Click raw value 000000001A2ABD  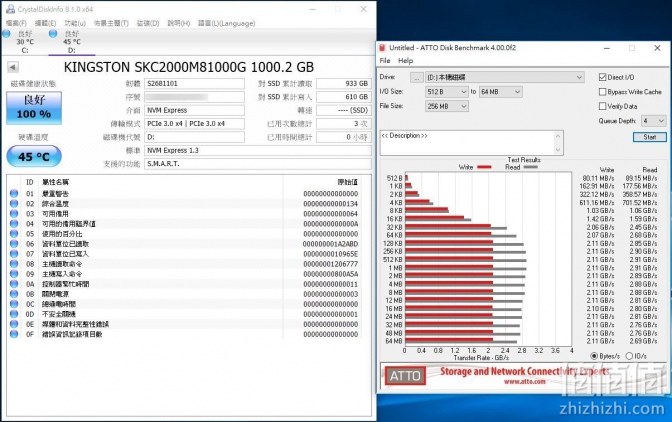(x=330, y=244)
